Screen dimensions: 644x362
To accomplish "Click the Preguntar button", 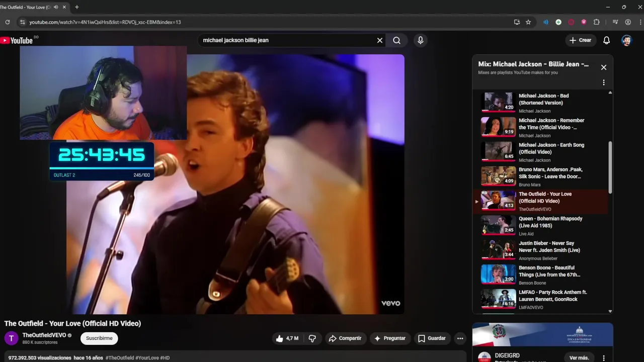I will (390, 338).
